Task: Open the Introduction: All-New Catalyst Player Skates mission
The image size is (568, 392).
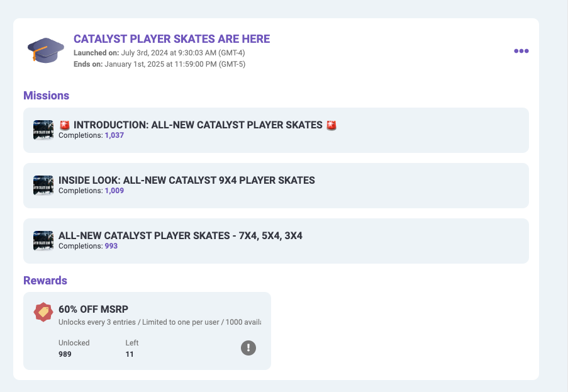Action: pyautogui.click(x=198, y=125)
